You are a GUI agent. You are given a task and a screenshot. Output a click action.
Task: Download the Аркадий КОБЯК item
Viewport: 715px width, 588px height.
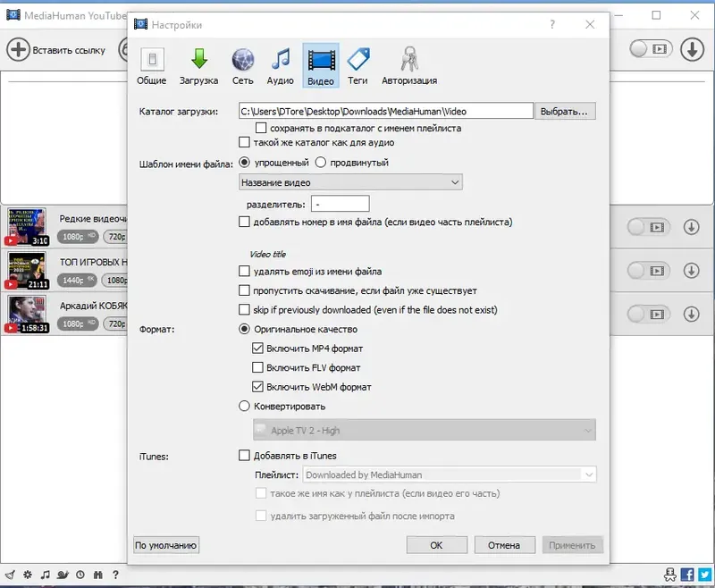point(691,314)
